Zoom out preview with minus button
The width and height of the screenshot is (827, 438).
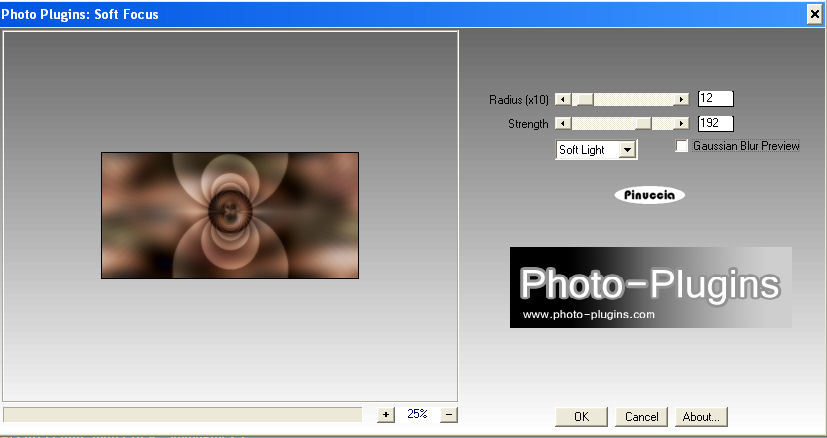(449, 415)
